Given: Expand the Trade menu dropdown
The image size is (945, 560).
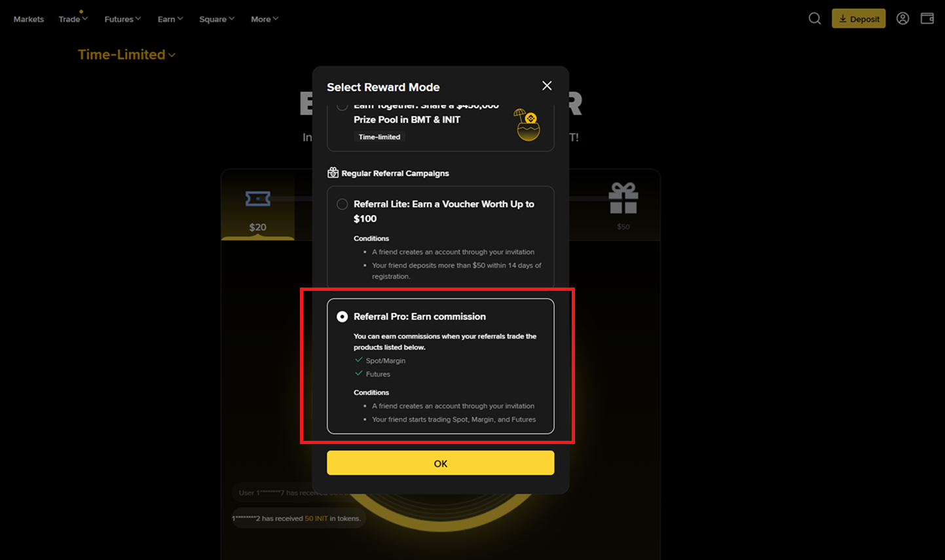Looking at the screenshot, I should 73,19.
